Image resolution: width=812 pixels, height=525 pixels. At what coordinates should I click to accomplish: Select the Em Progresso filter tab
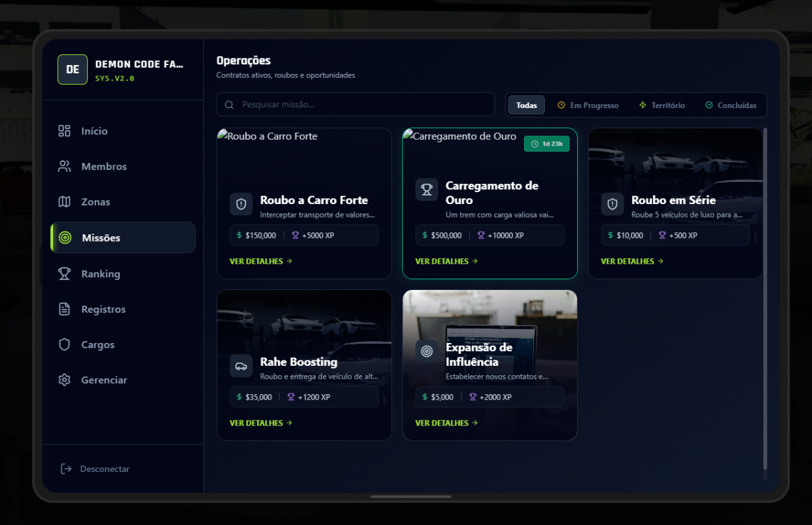point(588,105)
